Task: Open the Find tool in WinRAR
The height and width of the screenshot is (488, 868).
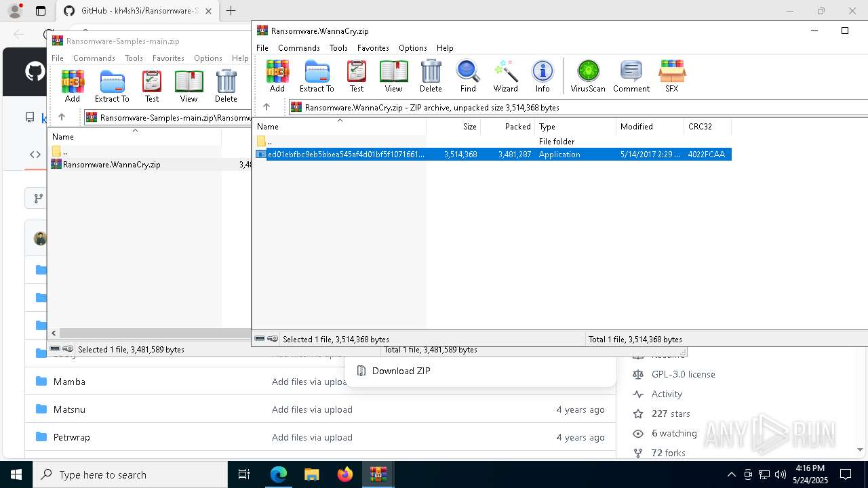Action: pos(468,76)
